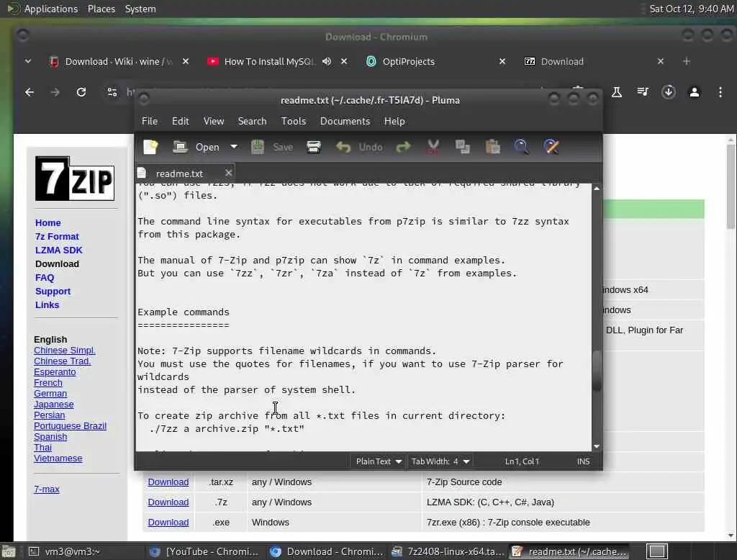
Task: Open the Tab Width dropdown
Action: tap(440, 461)
